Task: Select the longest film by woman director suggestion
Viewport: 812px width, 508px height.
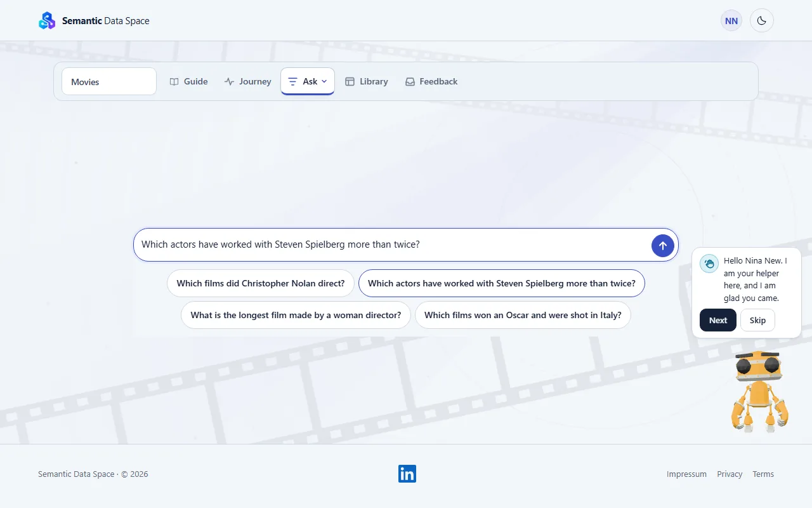Action: coord(296,315)
